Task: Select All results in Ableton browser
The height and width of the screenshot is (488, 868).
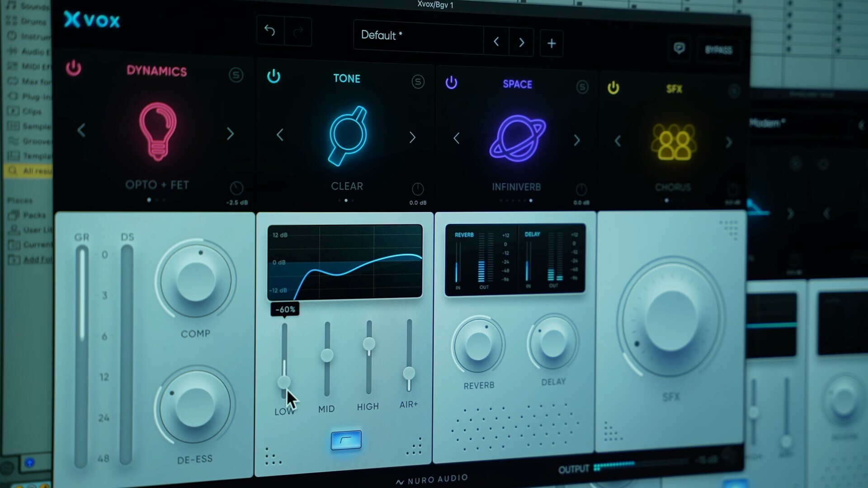Action: pos(29,171)
